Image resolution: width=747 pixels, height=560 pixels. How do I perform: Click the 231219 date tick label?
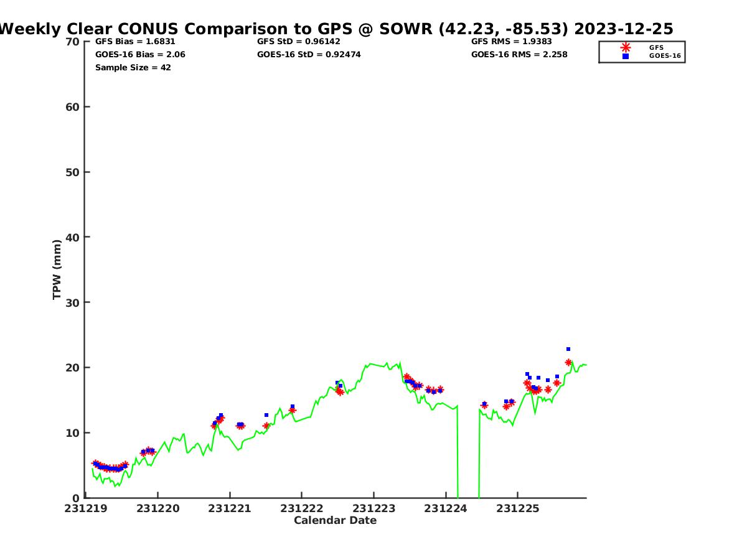[x=86, y=508]
